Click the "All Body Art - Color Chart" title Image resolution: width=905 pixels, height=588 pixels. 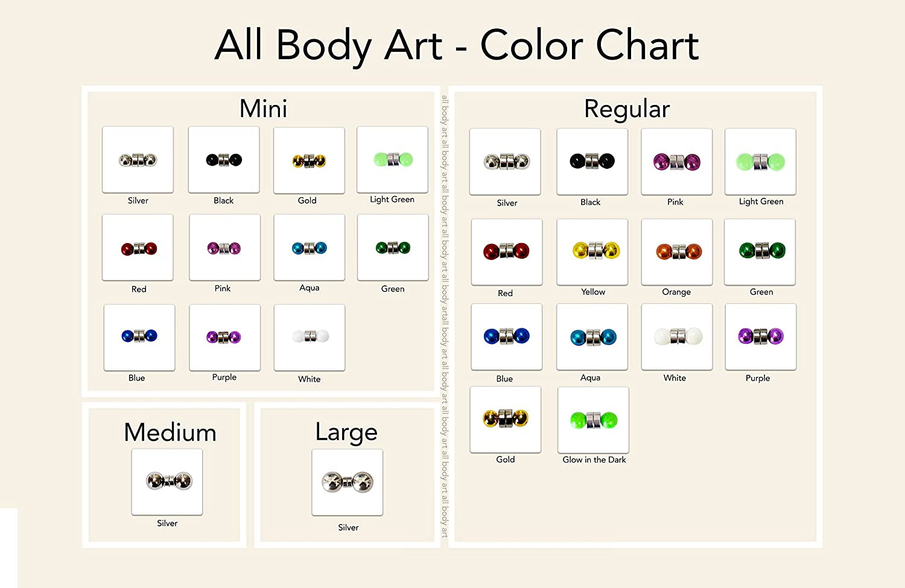click(x=457, y=45)
